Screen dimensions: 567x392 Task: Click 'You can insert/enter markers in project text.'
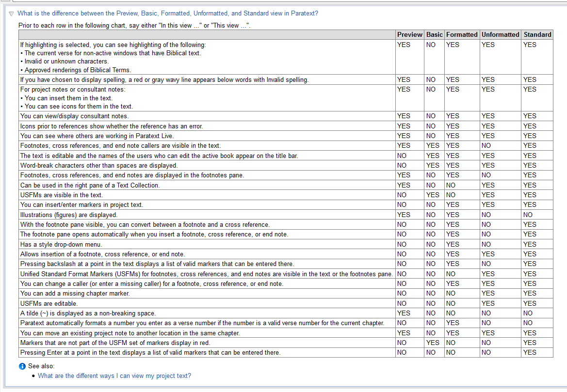[81, 205]
